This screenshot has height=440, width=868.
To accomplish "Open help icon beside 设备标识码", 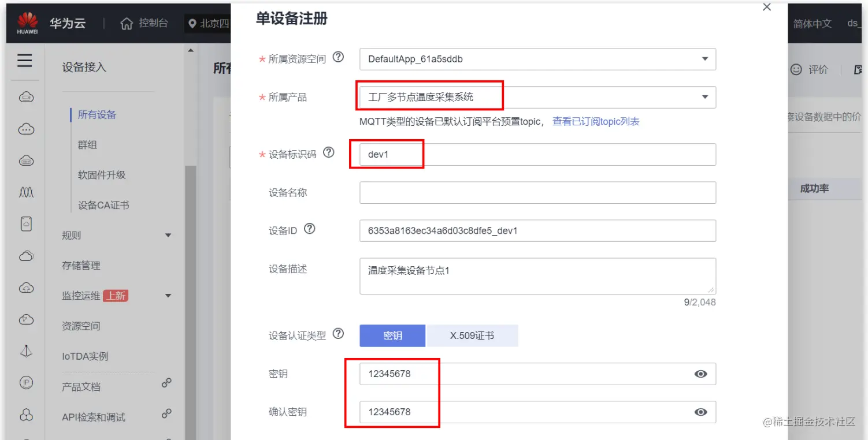I will pyautogui.click(x=329, y=153).
